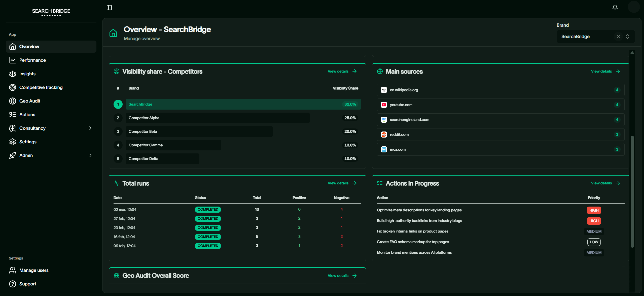Click COMPLETED status for 09 feb run
Screen dimensions: 644x296
(208, 246)
